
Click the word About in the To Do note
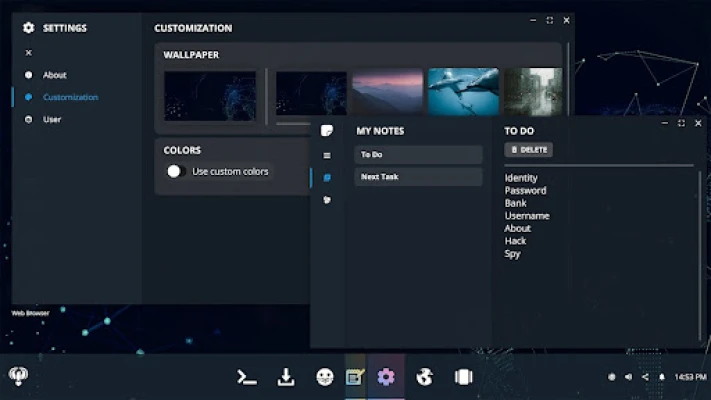coord(517,229)
